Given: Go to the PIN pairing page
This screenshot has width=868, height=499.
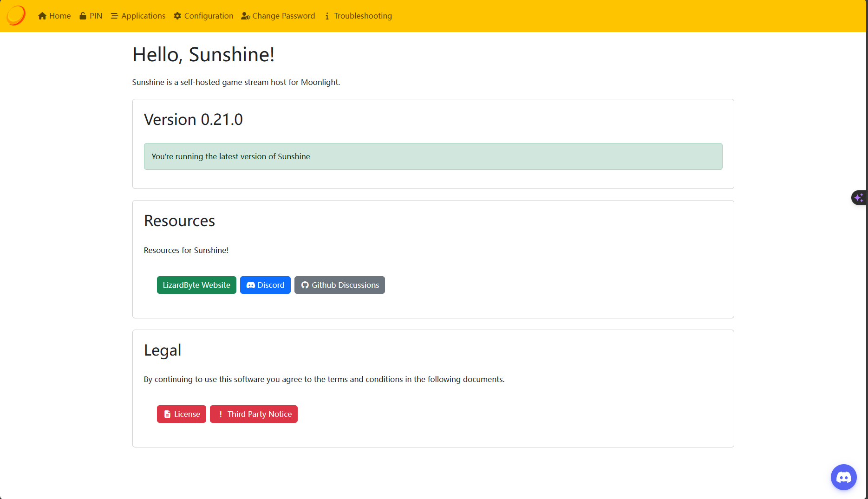Looking at the screenshot, I should [x=91, y=16].
